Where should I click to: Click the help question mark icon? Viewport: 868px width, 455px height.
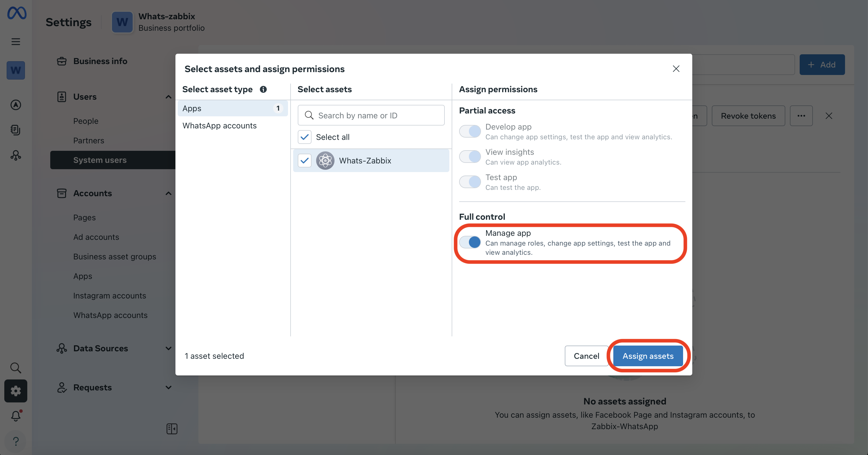pos(16,441)
